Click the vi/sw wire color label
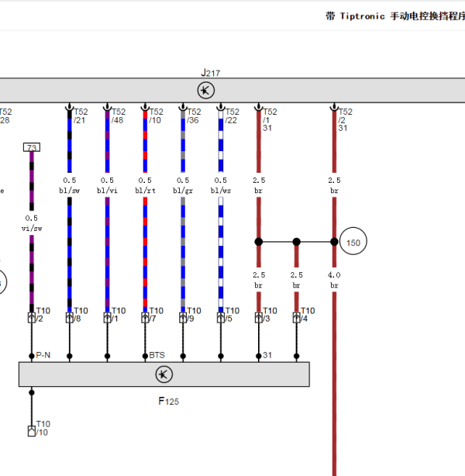The image size is (465, 476). pyautogui.click(x=32, y=228)
